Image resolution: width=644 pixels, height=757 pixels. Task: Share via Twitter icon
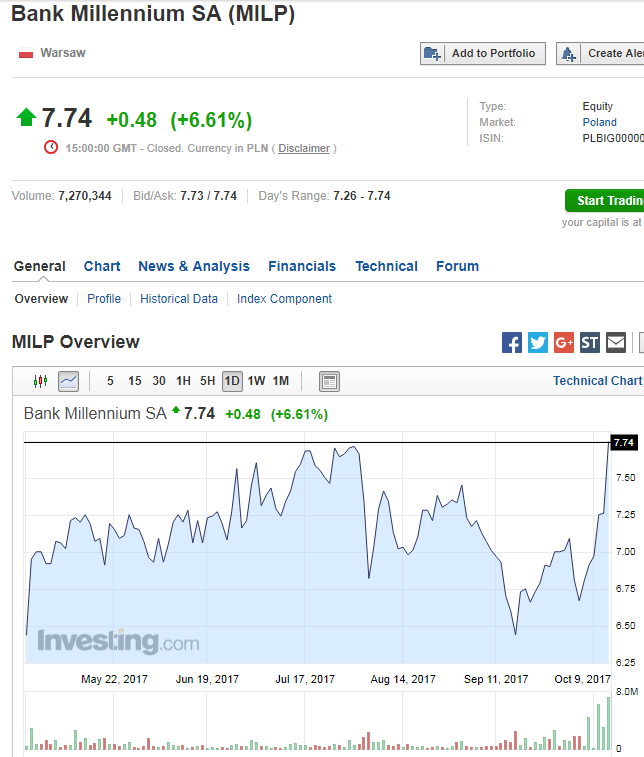click(x=538, y=343)
